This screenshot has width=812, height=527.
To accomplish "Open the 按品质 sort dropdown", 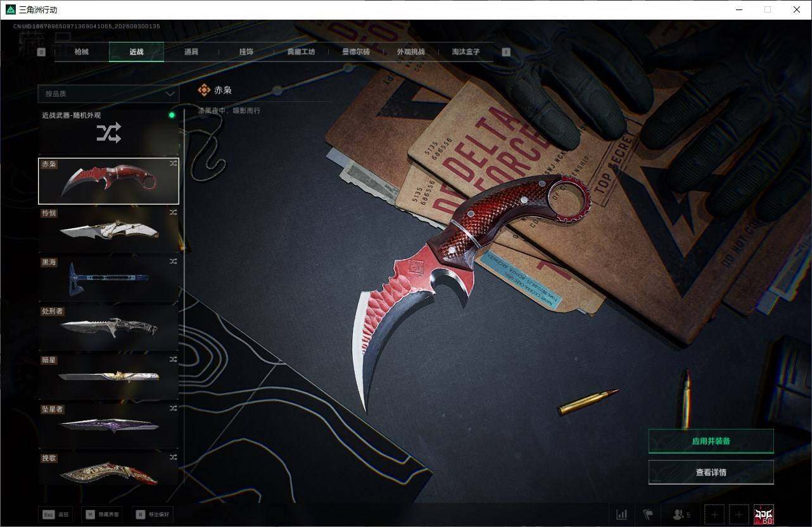I will tap(108, 94).
